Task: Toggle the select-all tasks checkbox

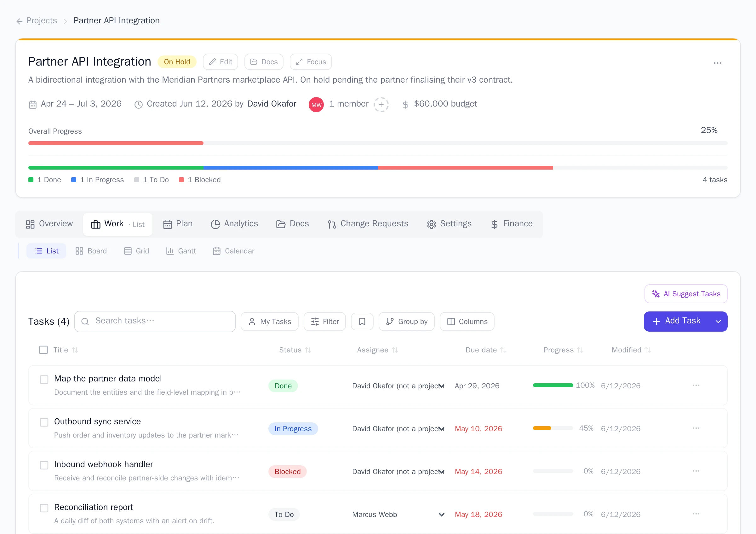Action: 43,350
